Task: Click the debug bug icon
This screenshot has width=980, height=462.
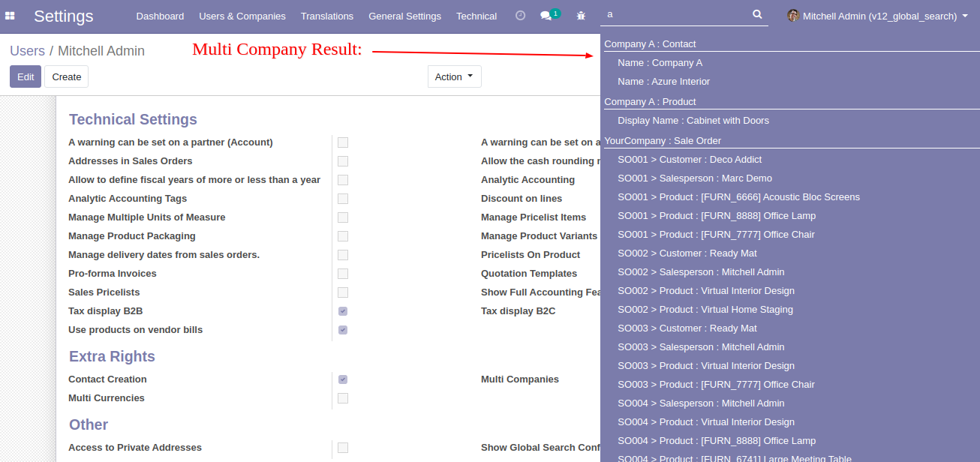Action: coord(581,16)
